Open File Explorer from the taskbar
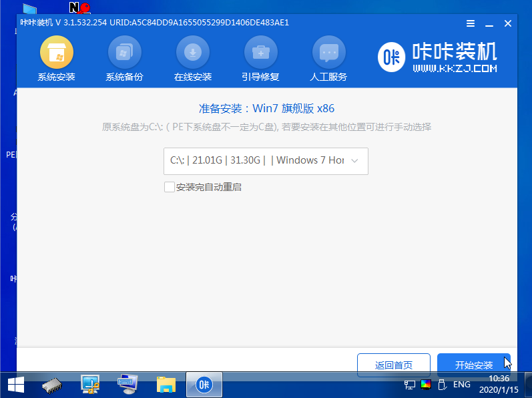 click(166, 385)
